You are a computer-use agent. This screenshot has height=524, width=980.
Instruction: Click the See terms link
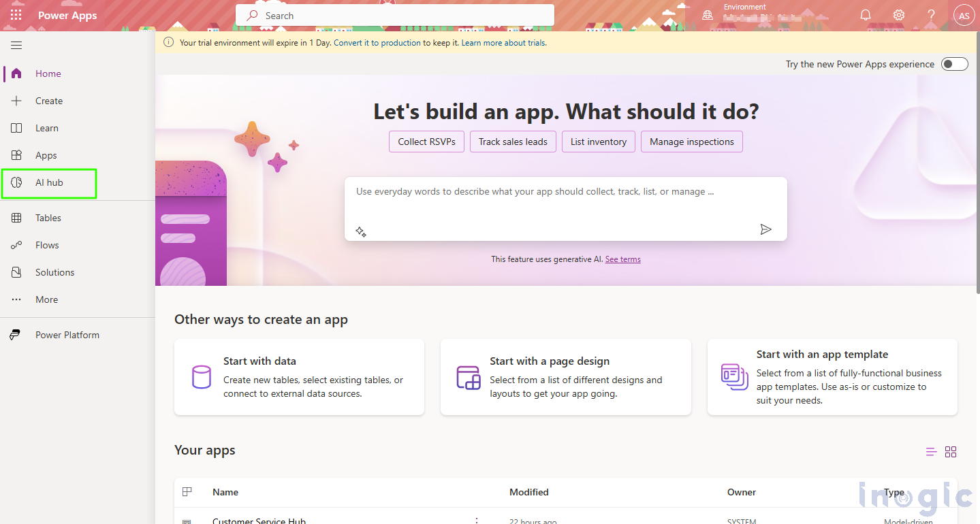point(623,259)
